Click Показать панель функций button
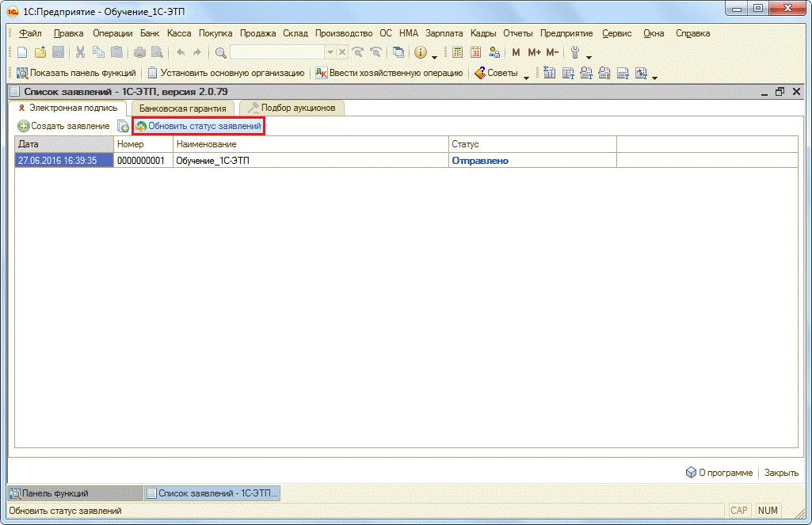Screen dimensions: 812x525 tap(76, 73)
